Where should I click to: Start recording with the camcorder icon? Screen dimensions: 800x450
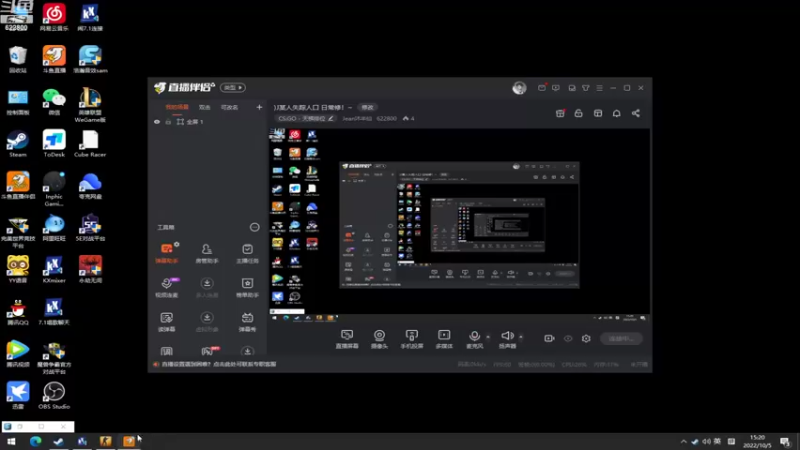pyautogui.click(x=549, y=338)
